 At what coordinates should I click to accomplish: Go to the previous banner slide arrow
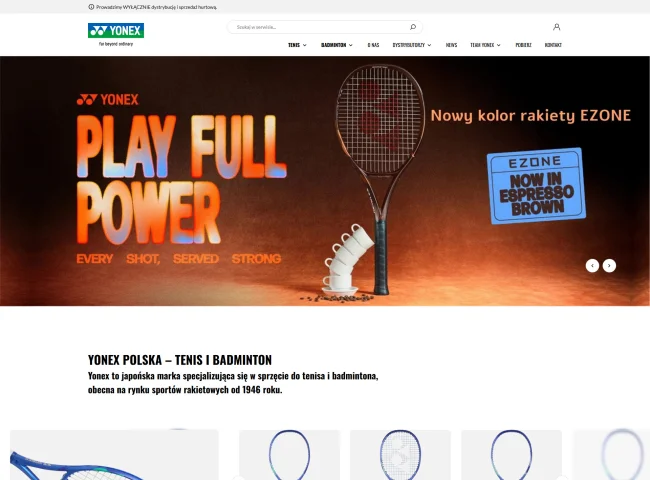[x=592, y=265]
